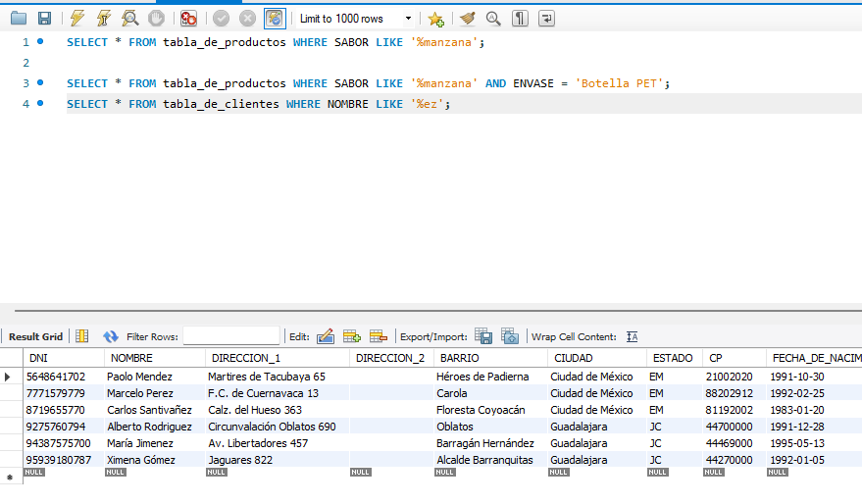The height and width of the screenshot is (504, 862).
Task: Open the Limit to 1000 rows dropdown
Action: click(x=355, y=19)
